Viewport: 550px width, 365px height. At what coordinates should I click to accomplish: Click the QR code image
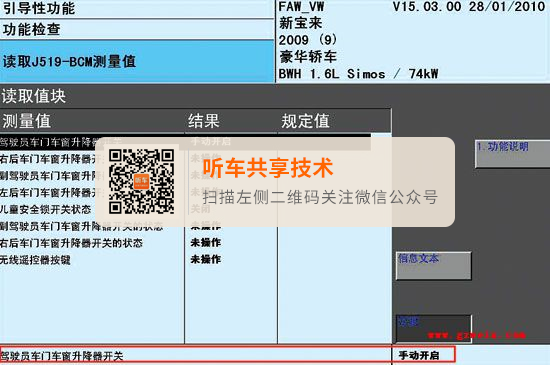click(141, 181)
